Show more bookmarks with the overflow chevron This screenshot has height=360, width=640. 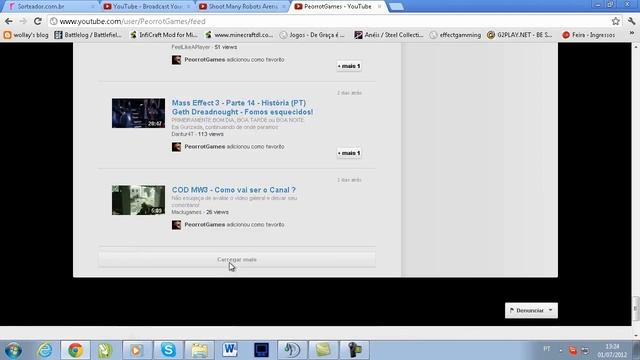click(632, 34)
